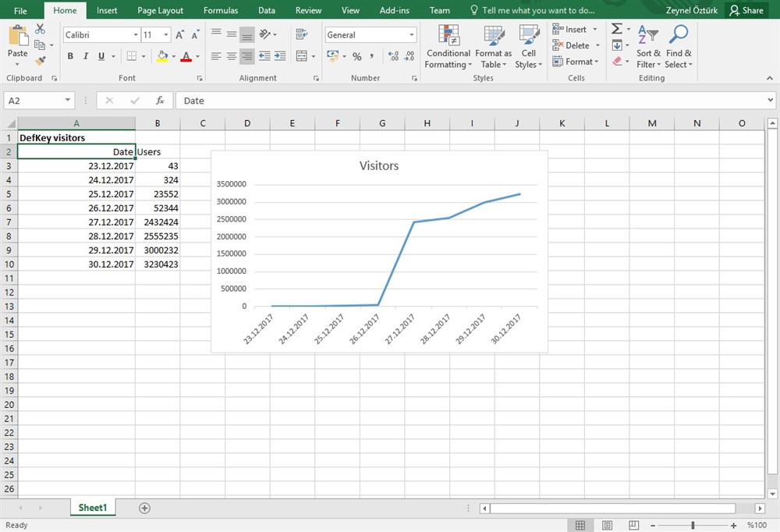
Task: Click the Tell me what you want search box
Action: click(x=533, y=10)
